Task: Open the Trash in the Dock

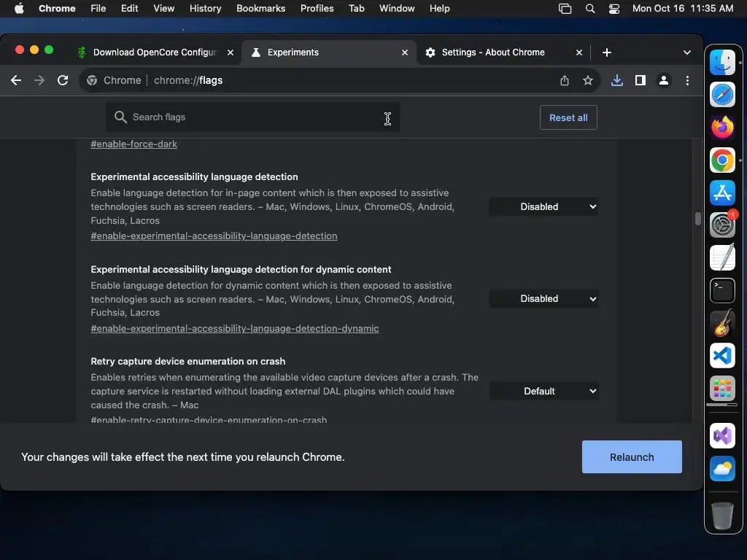Action: click(722, 516)
